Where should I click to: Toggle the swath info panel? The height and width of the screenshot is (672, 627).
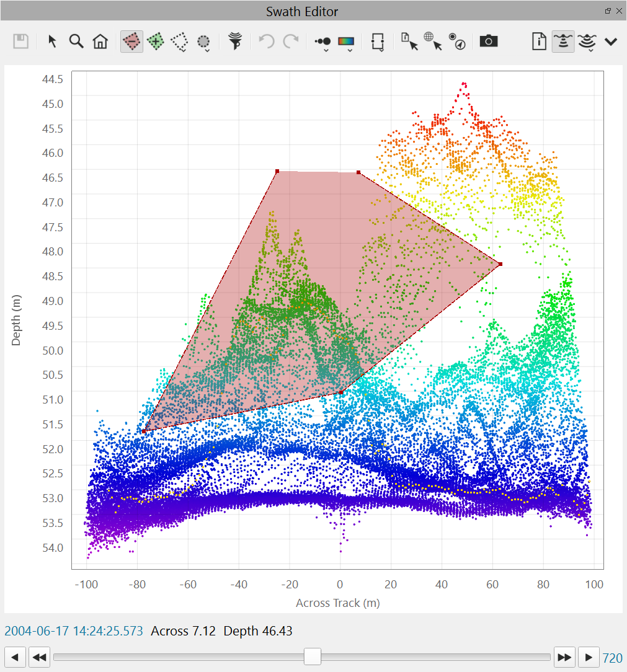(539, 41)
